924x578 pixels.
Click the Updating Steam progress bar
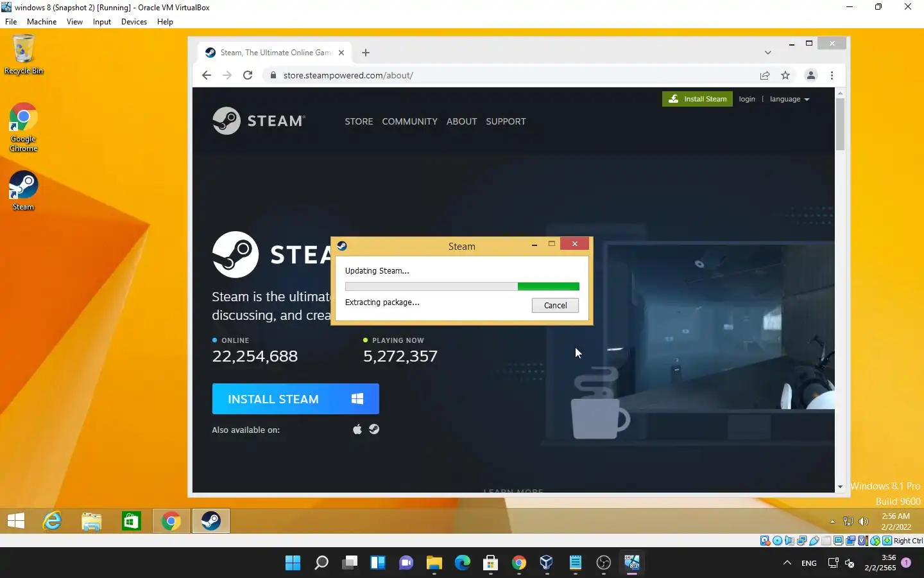coord(462,286)
